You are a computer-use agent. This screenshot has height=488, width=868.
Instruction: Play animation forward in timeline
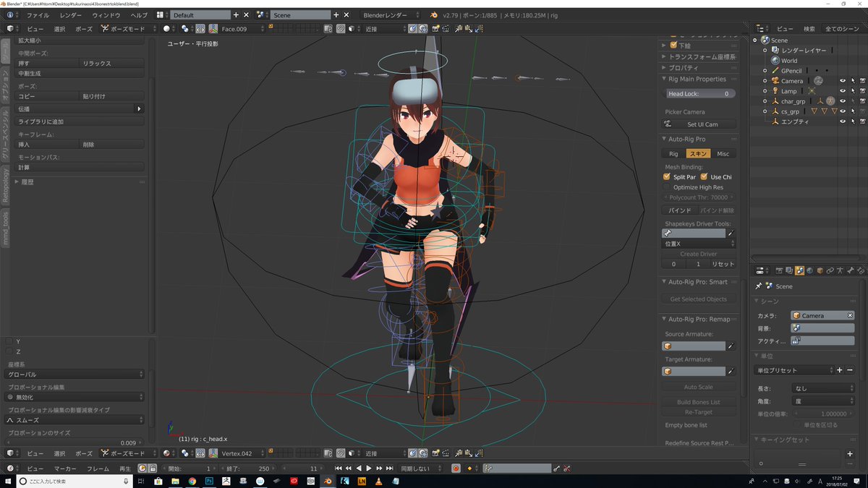(369, 468)
